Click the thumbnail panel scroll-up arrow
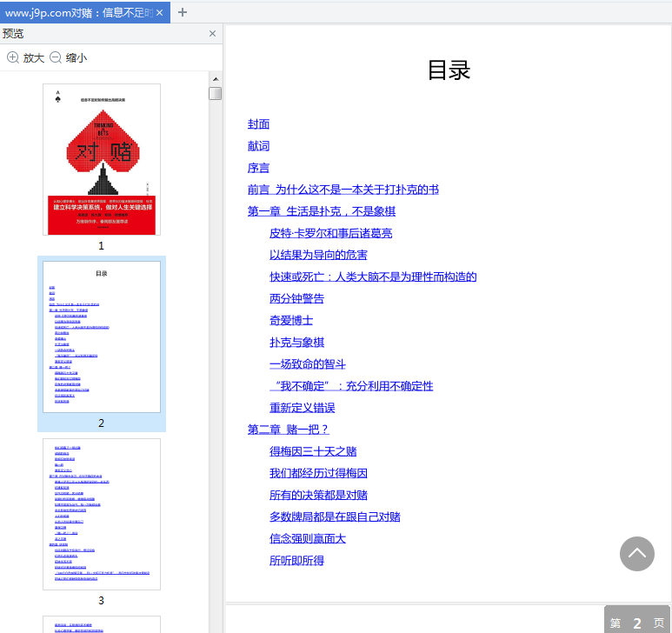672x633 pixels. (x=216, y=79)
